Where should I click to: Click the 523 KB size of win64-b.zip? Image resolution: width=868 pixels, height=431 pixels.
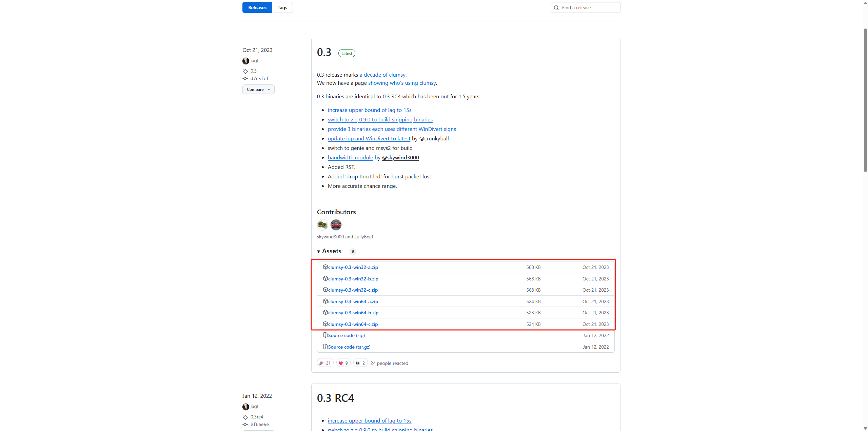point(533,313)
